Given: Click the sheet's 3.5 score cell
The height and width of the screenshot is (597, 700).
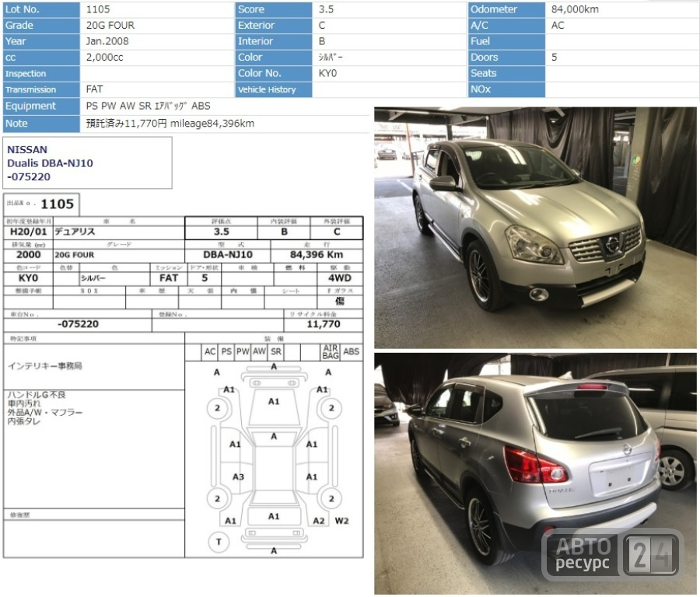Looking at the screenshot, I should pos(222,232).
